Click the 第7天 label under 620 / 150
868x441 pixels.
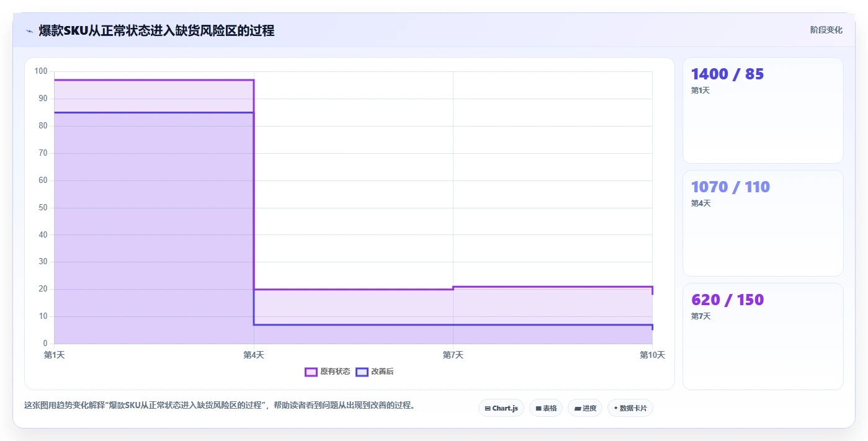tap(700, 316)
